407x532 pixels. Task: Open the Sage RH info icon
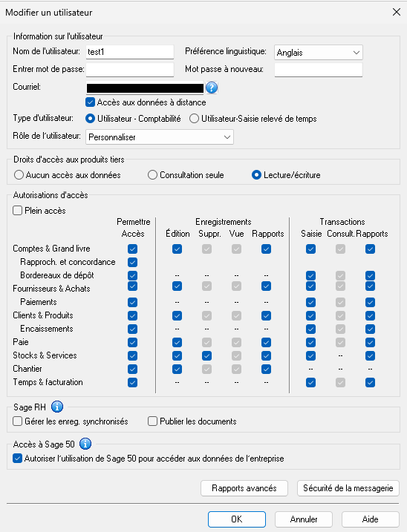point(57,407)
